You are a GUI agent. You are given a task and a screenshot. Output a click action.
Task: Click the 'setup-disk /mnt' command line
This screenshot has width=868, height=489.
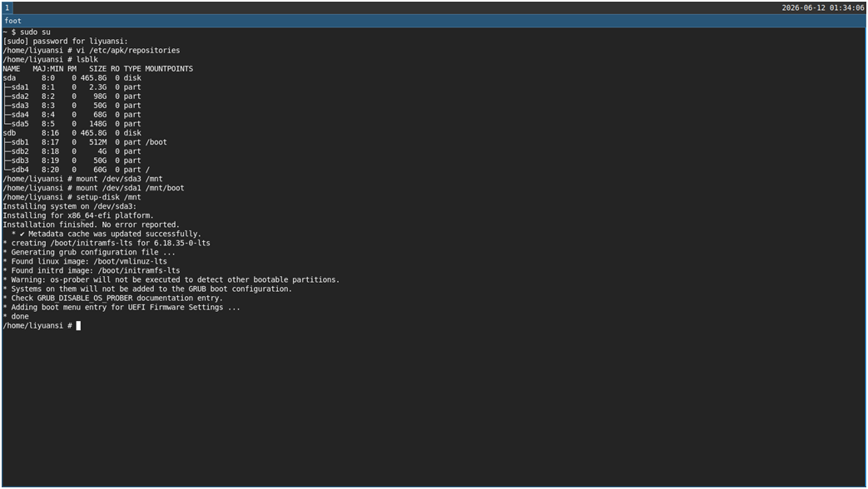72,197
